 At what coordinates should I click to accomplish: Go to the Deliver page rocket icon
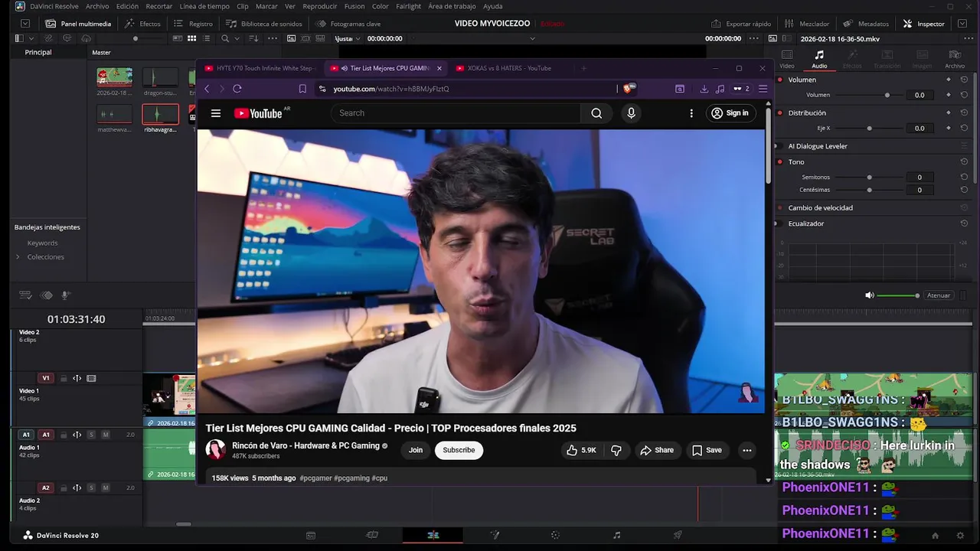(678, 535)
